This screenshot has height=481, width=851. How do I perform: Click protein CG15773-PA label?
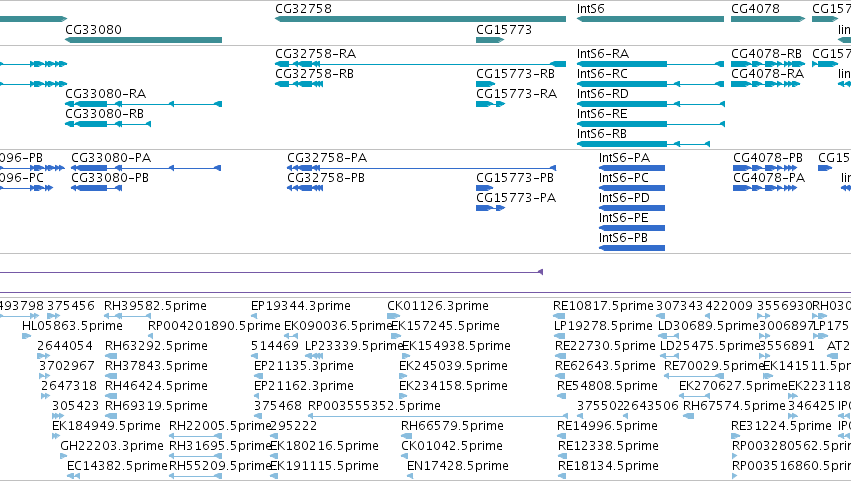(516, 198)
